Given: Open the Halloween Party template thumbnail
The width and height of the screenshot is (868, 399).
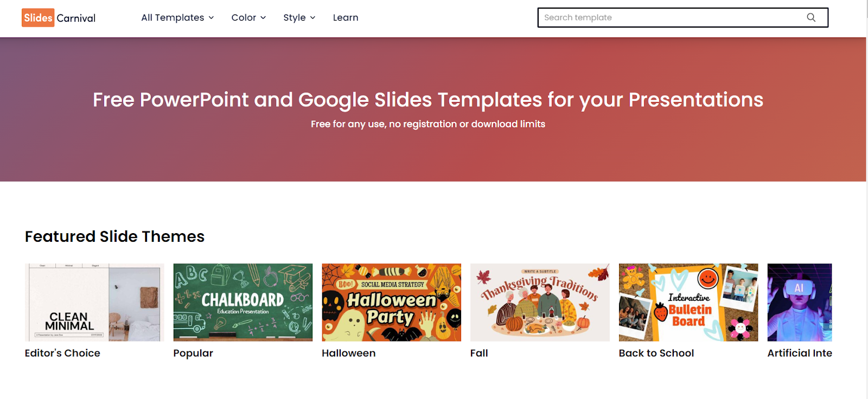Looking at the screenshot, I should (x=391, y=303).
